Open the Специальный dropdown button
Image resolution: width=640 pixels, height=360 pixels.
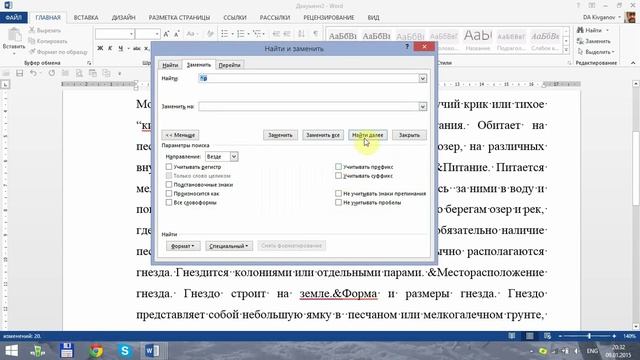[x=229, y=246]
